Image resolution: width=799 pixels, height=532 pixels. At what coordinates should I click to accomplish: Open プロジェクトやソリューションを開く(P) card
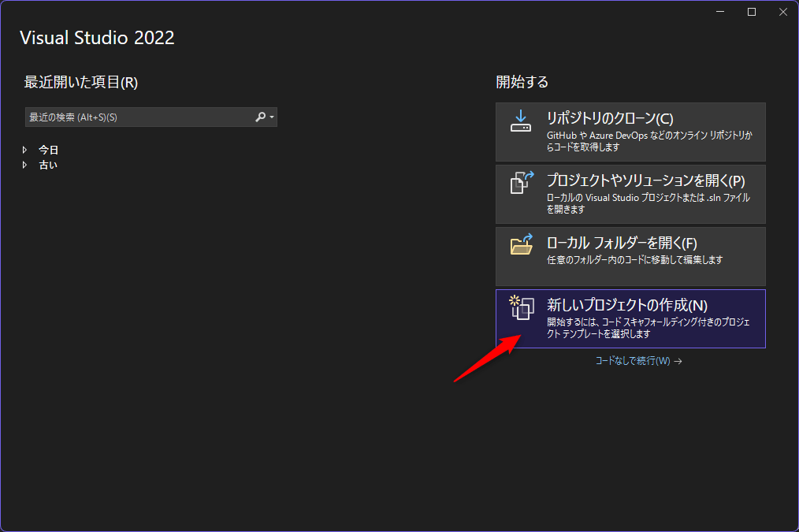(x=630, y=194)
